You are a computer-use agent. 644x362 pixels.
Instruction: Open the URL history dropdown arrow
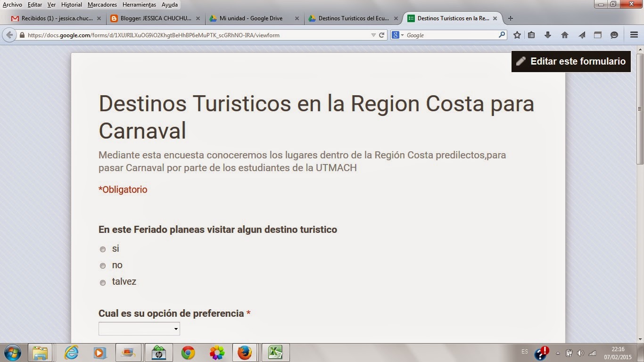click(x=373, y=35)
